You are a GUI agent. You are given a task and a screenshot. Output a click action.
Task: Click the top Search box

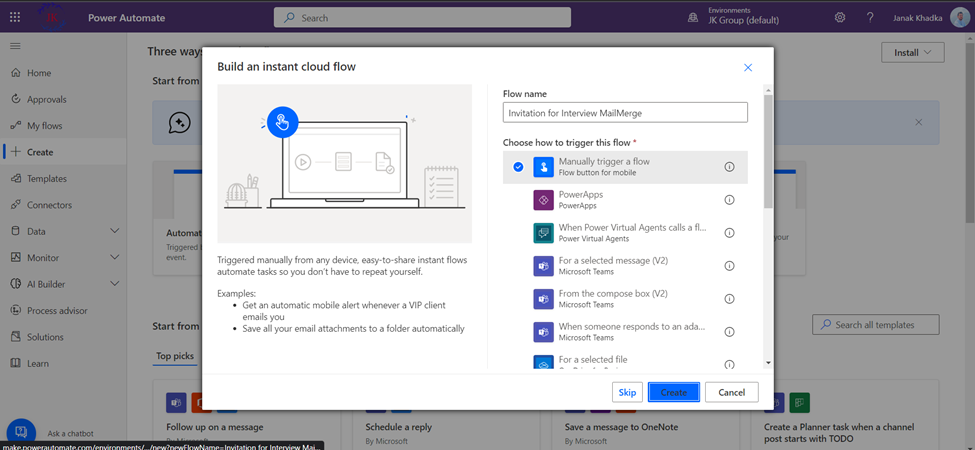click(x=422, y=17)
